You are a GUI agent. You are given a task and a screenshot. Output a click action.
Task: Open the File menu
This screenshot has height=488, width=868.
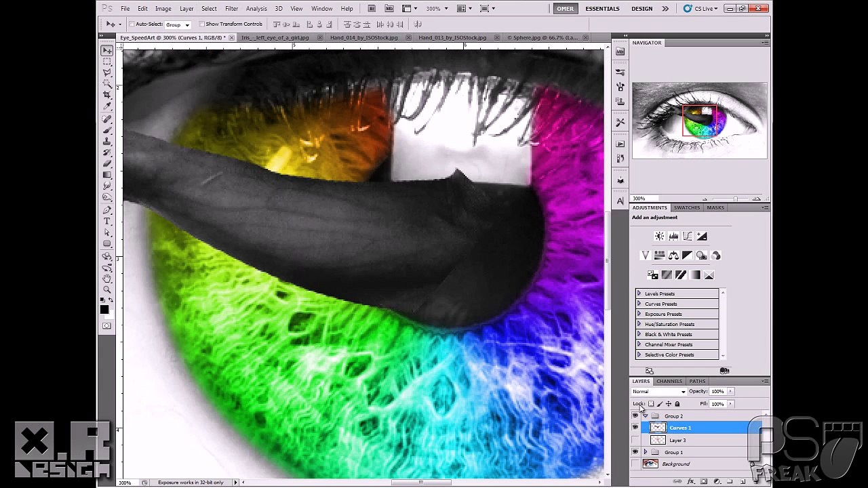pyautogui.click(x=125, y=9)
